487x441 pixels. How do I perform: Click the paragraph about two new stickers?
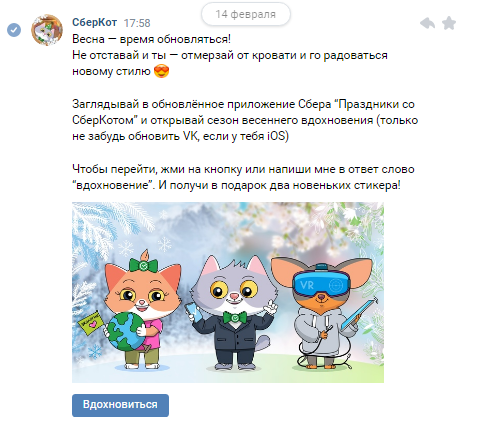click(x=243, y=177)
